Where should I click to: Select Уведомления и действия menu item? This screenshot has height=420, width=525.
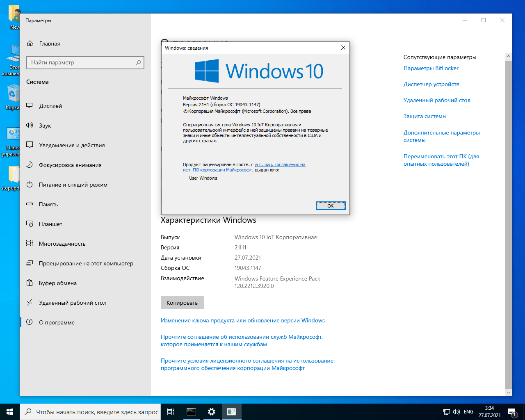tap(72, 145)
